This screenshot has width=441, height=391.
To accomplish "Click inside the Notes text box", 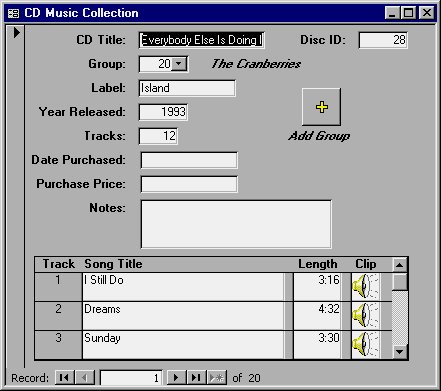I will pos(236,224).
